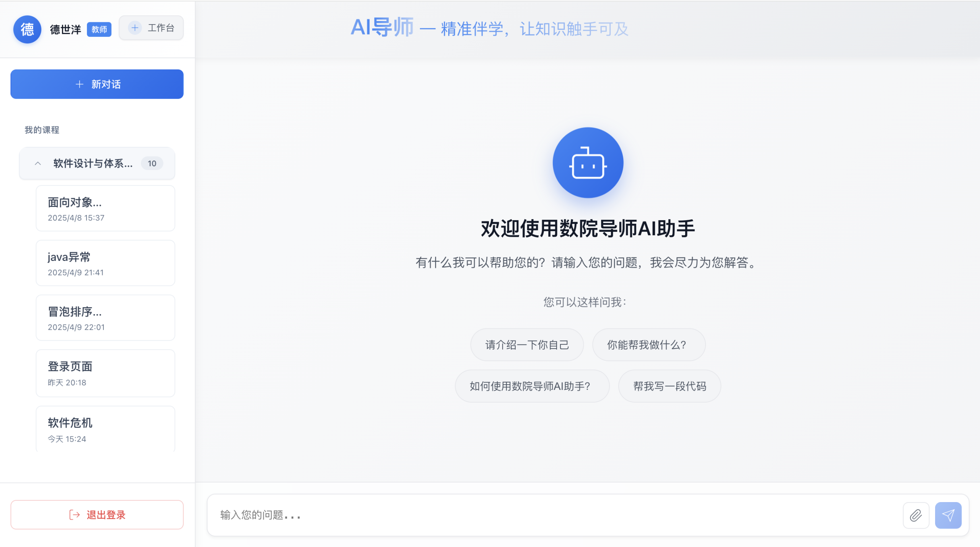Start a 新对话 conversation

click(x=97, y=84)
